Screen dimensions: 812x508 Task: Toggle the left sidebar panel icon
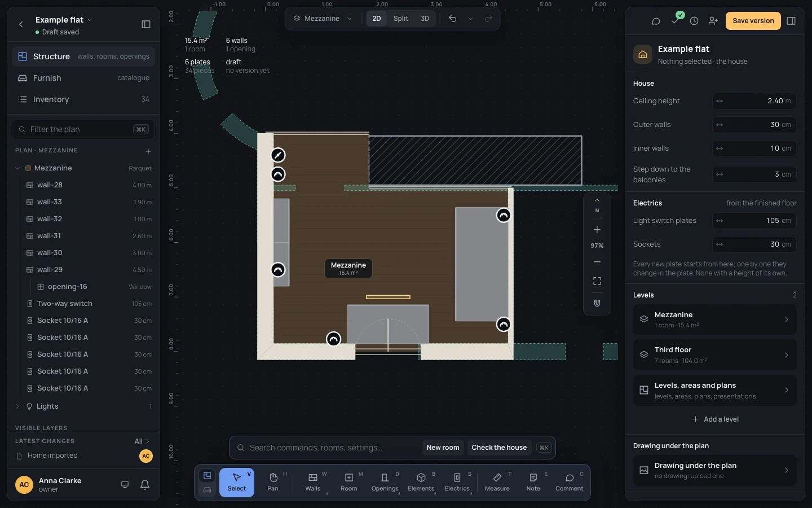146,24
